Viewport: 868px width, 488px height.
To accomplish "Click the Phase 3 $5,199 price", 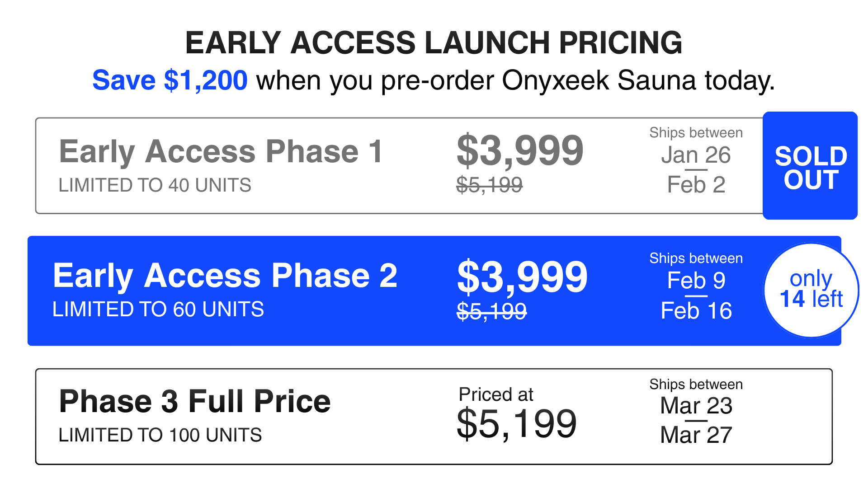I will pos(517,424).
